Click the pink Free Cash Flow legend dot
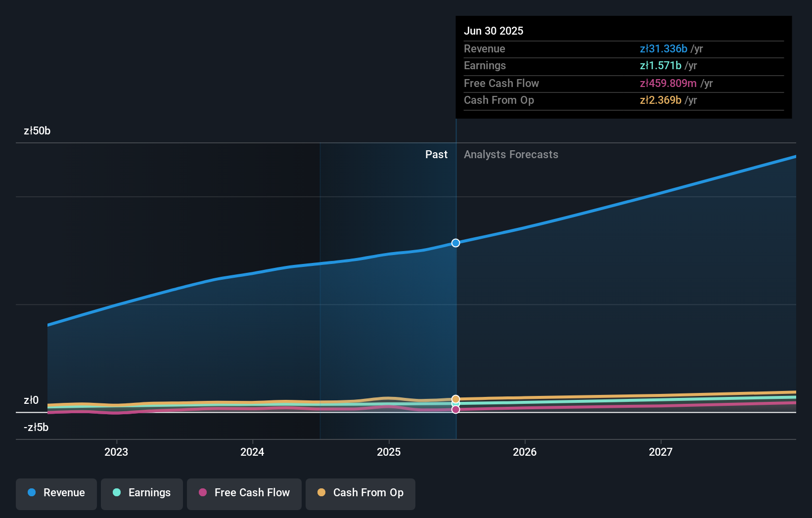This screenshot has width=812, height=518. tap(202, 492)
